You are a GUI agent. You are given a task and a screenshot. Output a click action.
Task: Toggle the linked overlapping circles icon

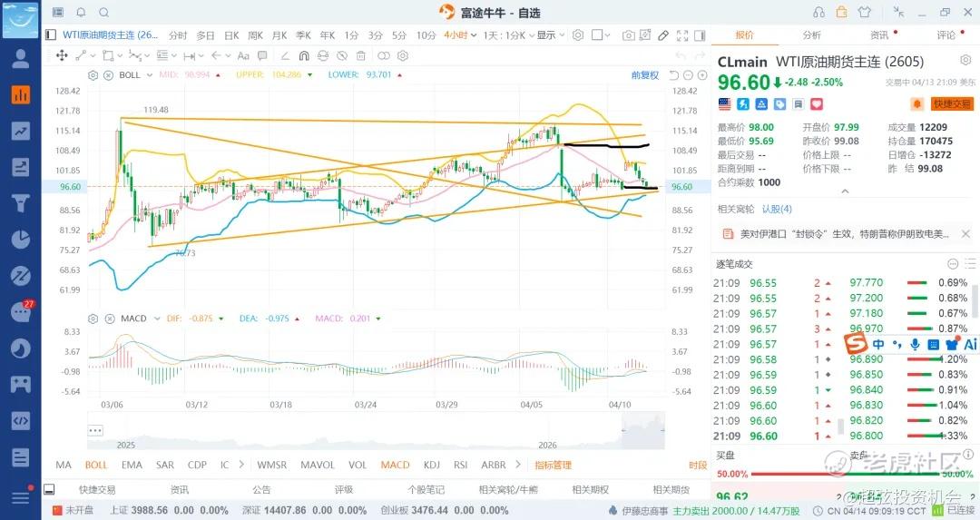384,55
